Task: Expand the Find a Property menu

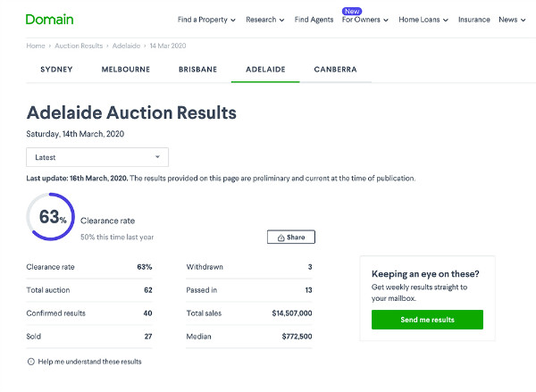Action: (206, 20)
